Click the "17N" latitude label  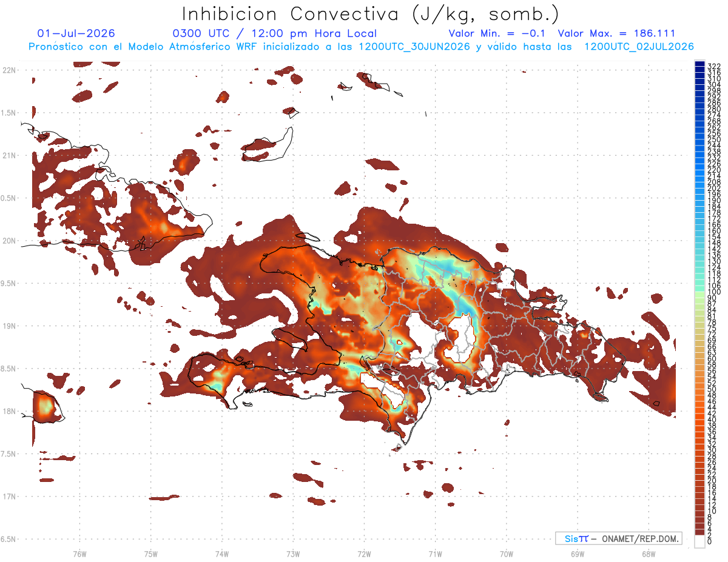(x=8, y=496)
